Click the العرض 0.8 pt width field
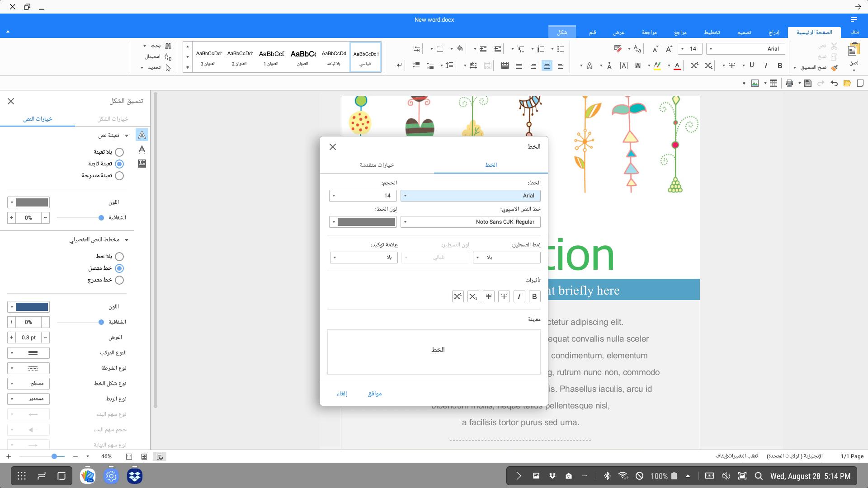Screen dimensions: 868x488 click(x=28, y=338)
